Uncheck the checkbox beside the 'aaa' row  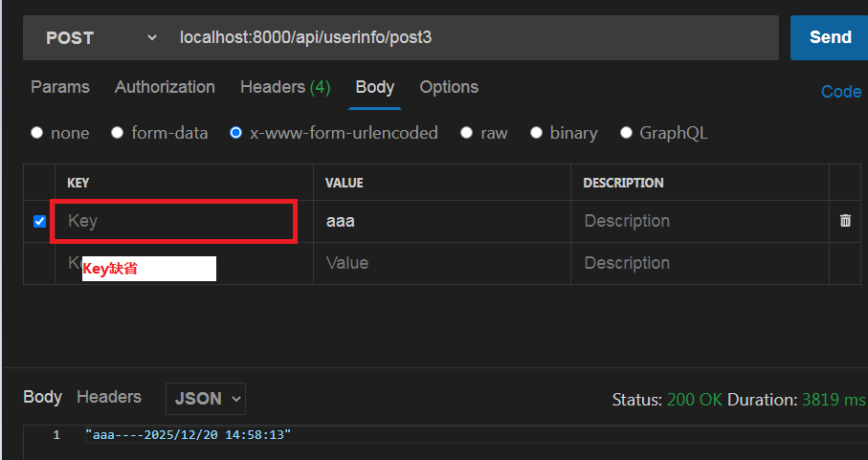[39, 221]
